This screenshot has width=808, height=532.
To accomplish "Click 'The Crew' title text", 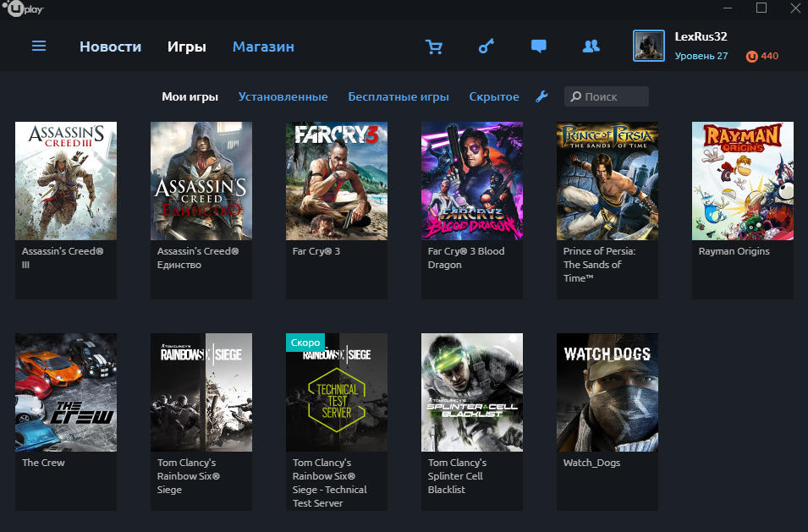I will pos(43,463).
